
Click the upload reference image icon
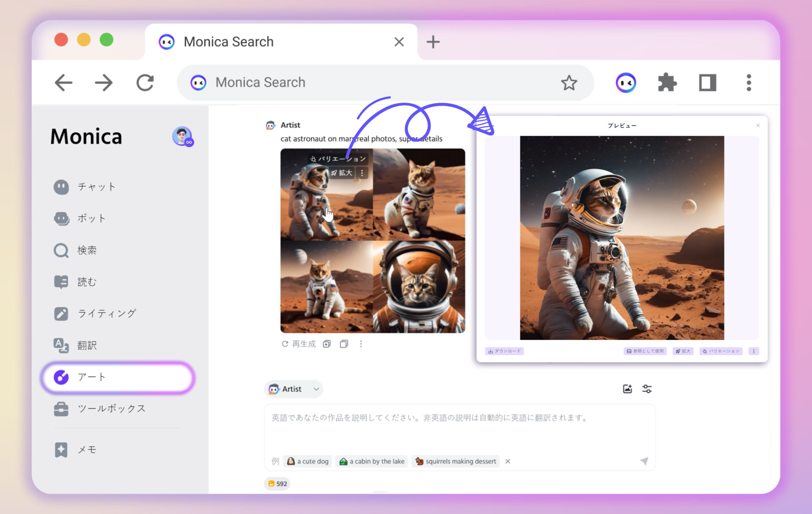click(627, 389)
